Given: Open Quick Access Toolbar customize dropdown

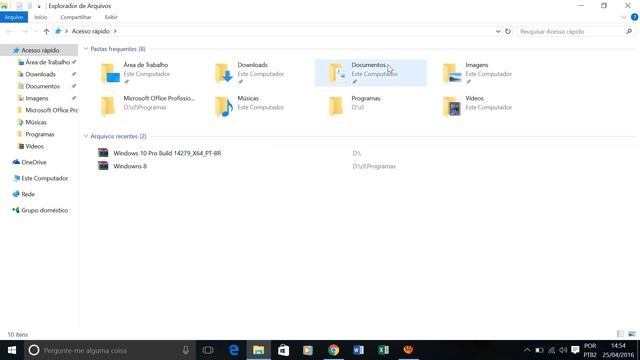Looking at the screenshot, I should point(39,6).
